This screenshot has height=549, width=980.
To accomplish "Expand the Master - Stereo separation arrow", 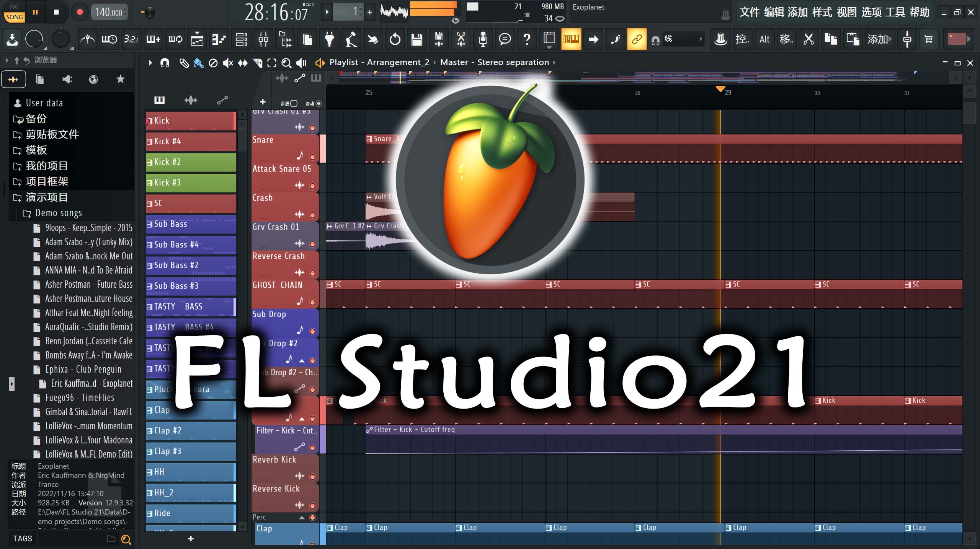I will click(554, 62).
